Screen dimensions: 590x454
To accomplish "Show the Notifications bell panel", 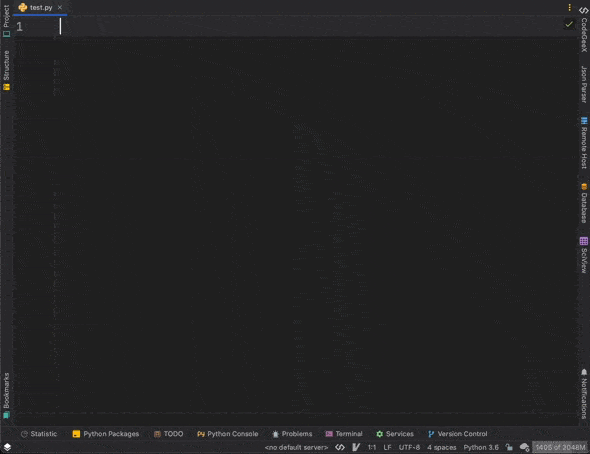I will [584, 393].
